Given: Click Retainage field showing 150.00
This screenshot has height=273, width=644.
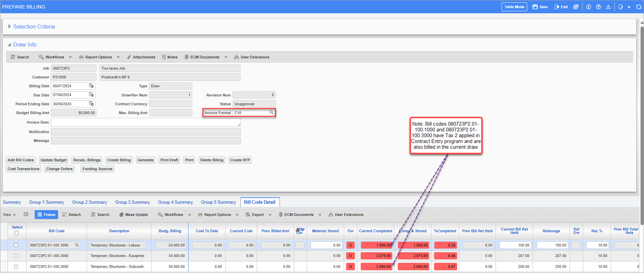Looking at the screenshot, I should (552, 245).
